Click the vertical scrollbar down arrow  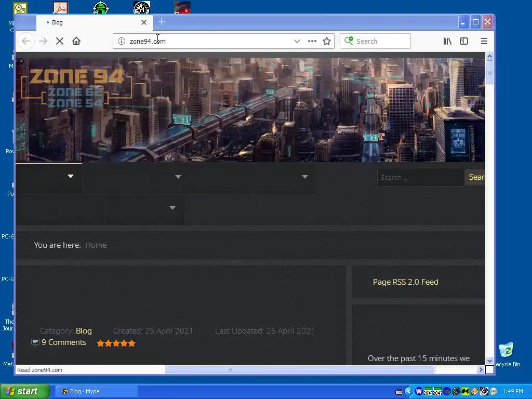[489, 361]
